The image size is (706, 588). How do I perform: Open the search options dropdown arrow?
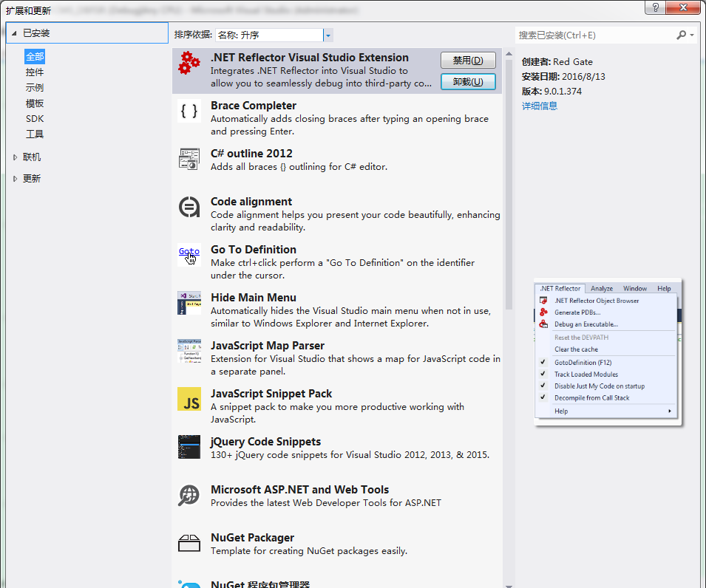692,35
